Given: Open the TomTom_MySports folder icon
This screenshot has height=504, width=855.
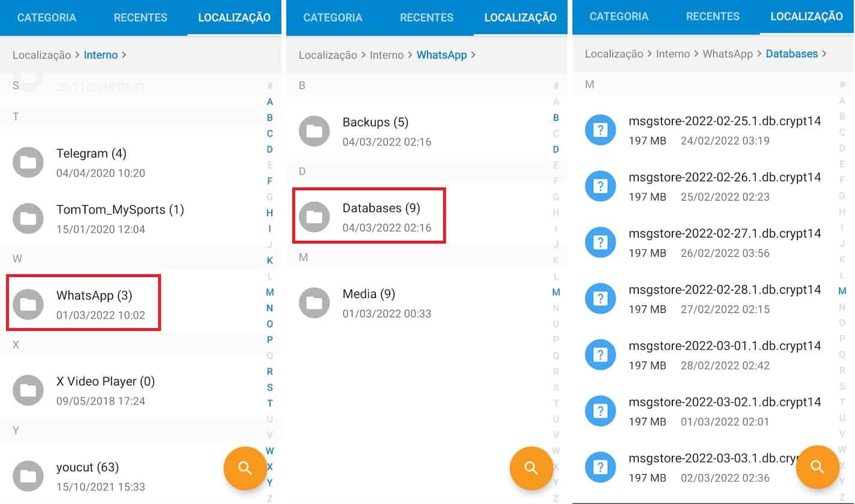Looking at the screenshot, I should pos(28,218).
